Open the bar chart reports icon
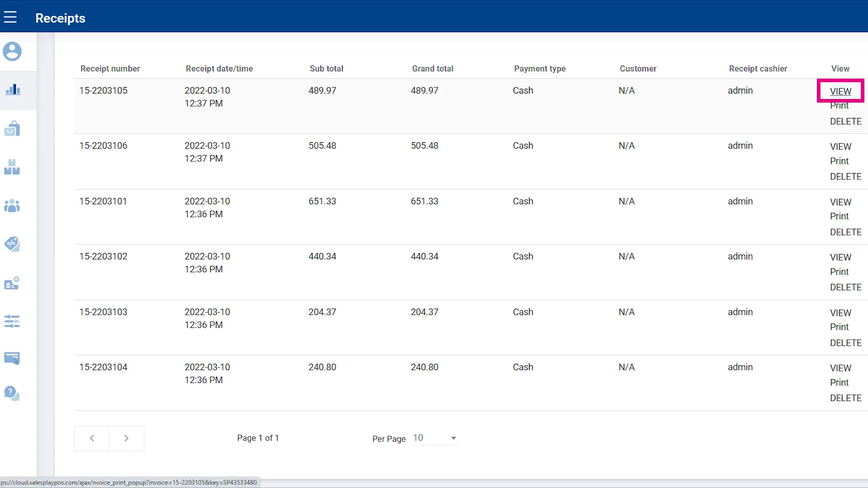Image resolution: width=868 pixels, height=488 pixels. point(13,90)
